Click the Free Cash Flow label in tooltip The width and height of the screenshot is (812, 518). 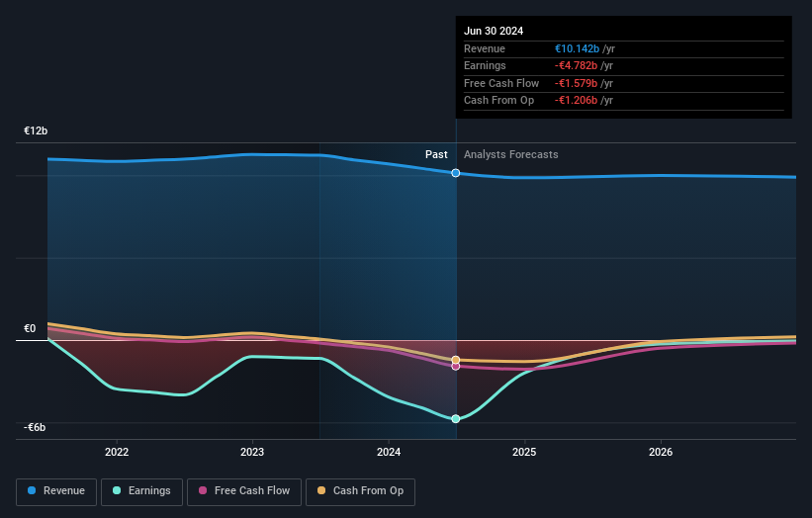pyautogui.click(x=501, y=83)
